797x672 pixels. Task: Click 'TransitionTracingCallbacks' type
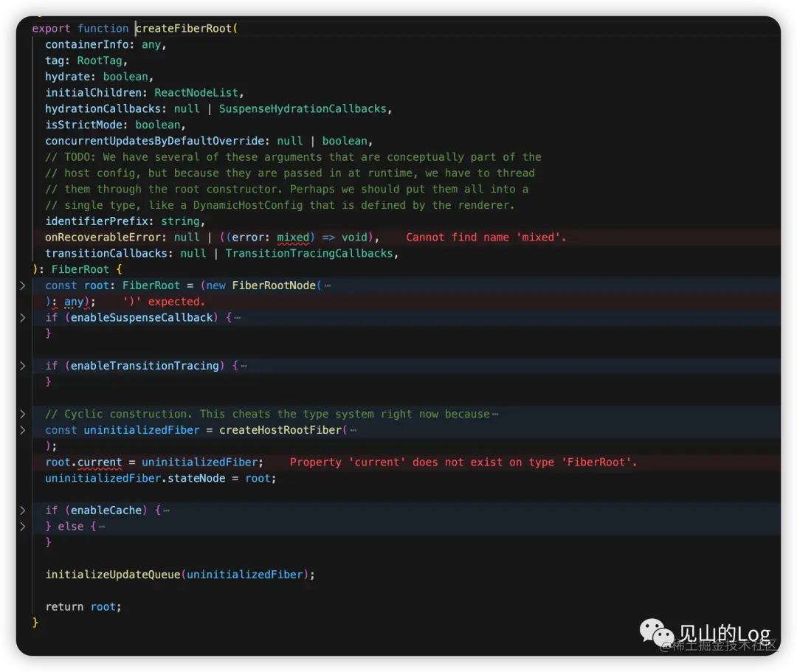tap(309, 254)
